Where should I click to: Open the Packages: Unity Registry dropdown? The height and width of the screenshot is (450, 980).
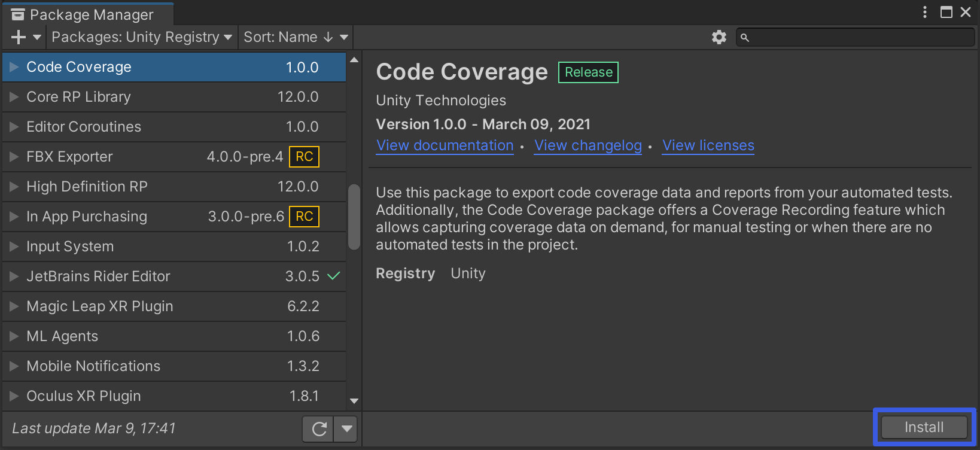(142, 37)
